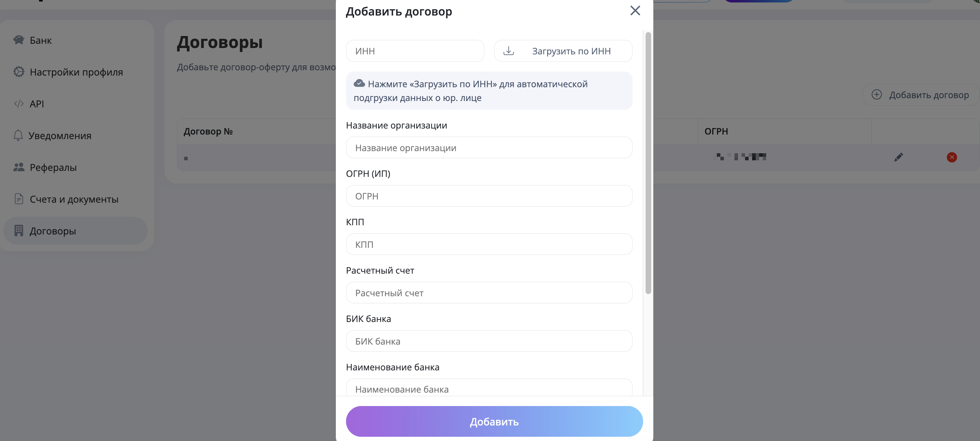The height and width of the screenshot is (441, 980).
Task: Click the people icon for Рефералы
Action: [19, 167]
